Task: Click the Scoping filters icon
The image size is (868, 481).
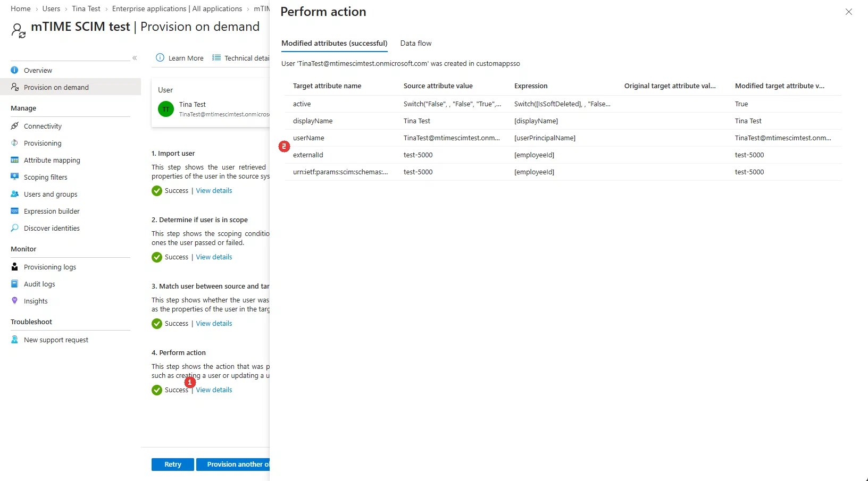Action: coord(14,177)
